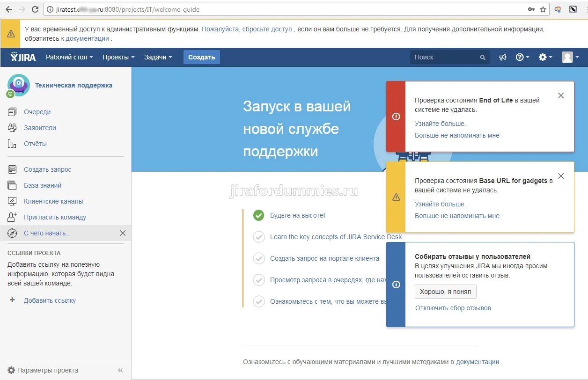Toggle the Будьте на высоте check mark
The image size is (588, 380).
(259, 215)
